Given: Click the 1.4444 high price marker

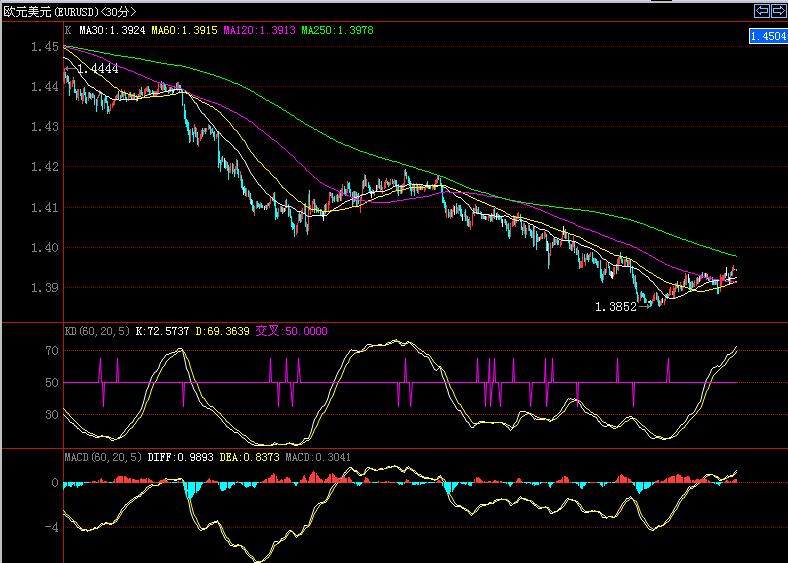Looking at the screenshot, I should tap(97, 68).
